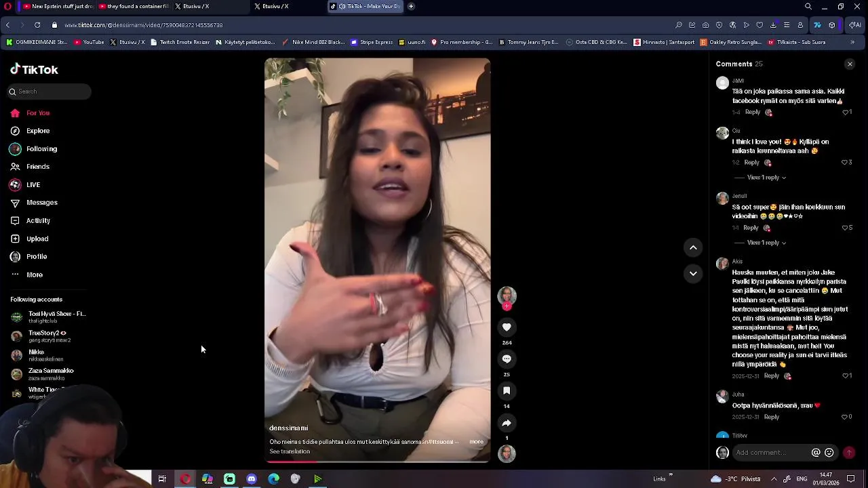
Task: Insert a mention with the @ icon
Action: (816, 453)
